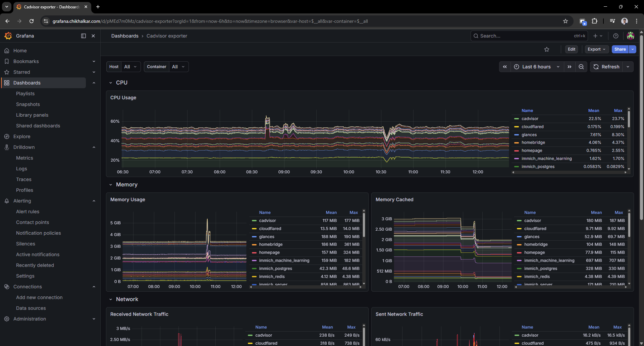Toggle the glances series in Memory Usage legend
The image size is (644, 346).
pyautogui.click(x=267, y=237)
